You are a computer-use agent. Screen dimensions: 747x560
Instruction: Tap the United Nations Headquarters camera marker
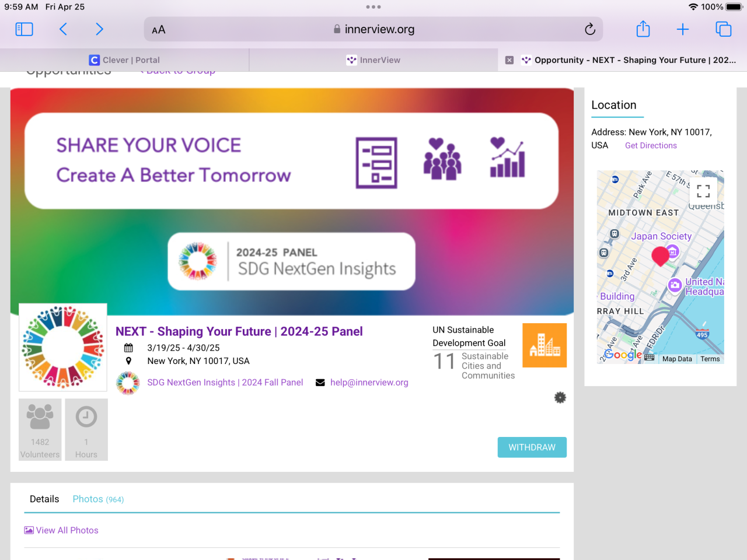pos(675,285)
